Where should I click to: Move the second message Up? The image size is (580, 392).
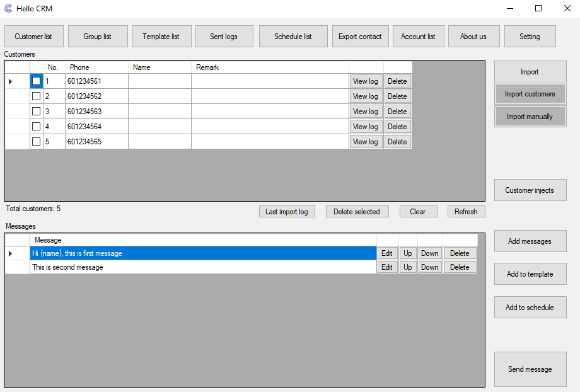click(408, 267)
